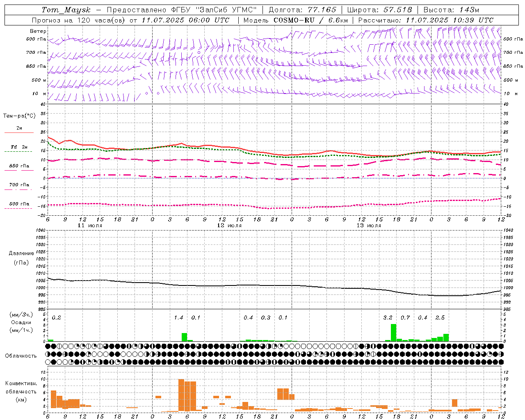Click the (мм/1ч.) unit label

21,330
